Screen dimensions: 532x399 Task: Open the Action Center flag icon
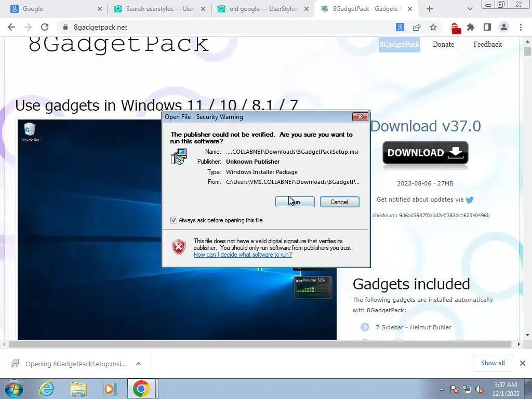455,390
